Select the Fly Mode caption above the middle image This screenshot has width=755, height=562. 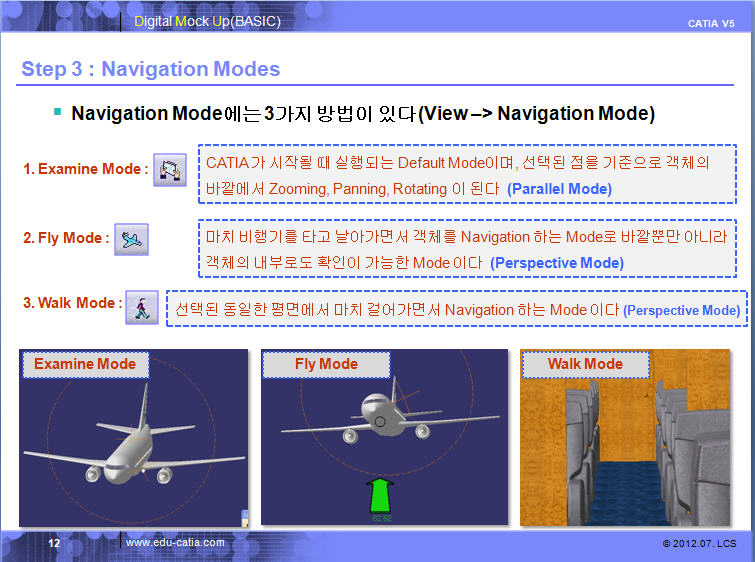tap(326, 364)
